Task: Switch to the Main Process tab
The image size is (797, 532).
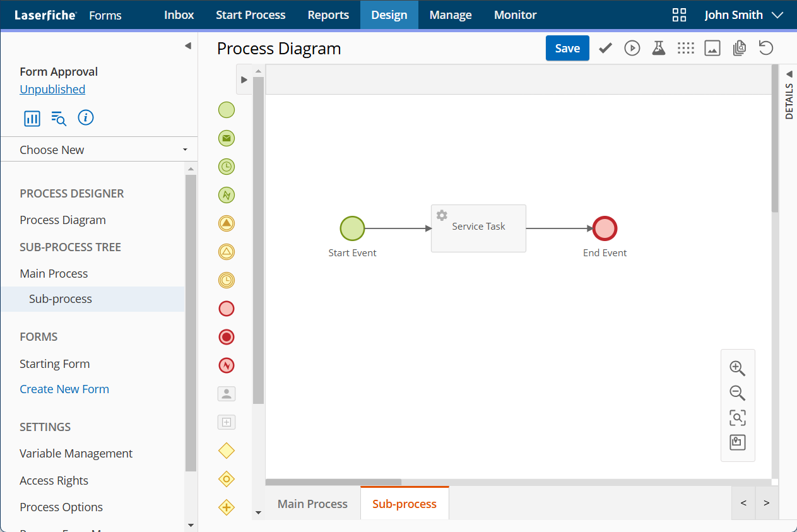Action: (312, 504)
